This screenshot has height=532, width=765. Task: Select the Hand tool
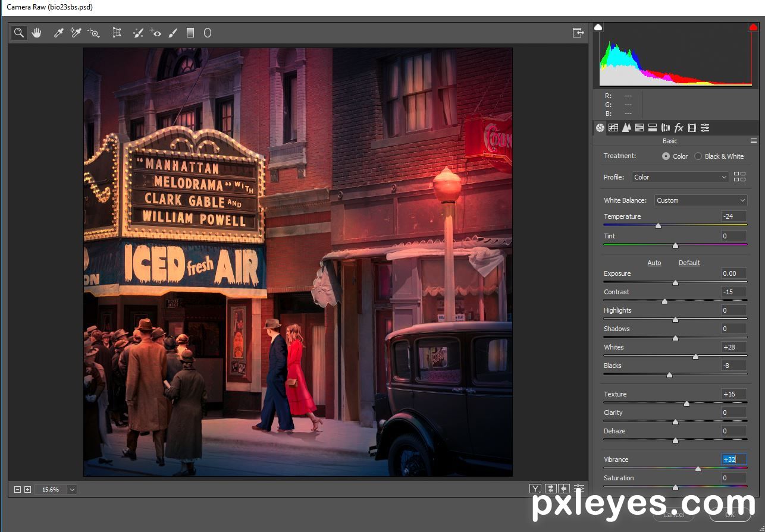pos(37,33)
